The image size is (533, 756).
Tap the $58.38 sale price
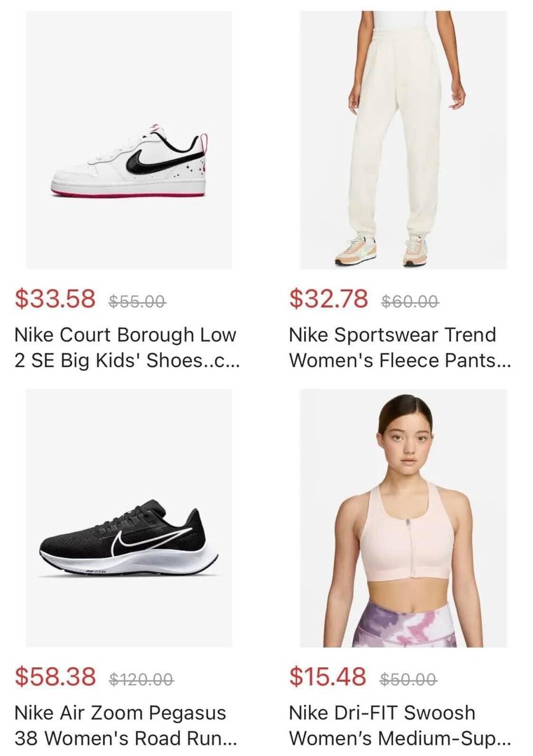[55, 677]
